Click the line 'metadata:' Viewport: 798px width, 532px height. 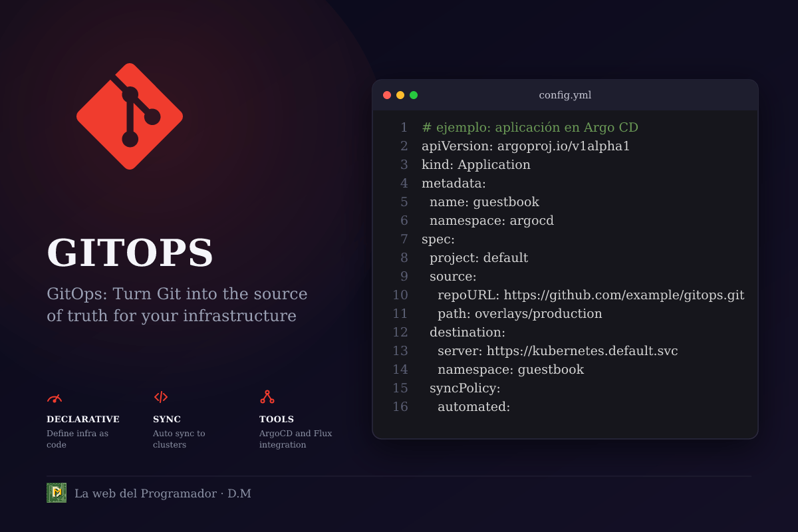coord(454,184)
